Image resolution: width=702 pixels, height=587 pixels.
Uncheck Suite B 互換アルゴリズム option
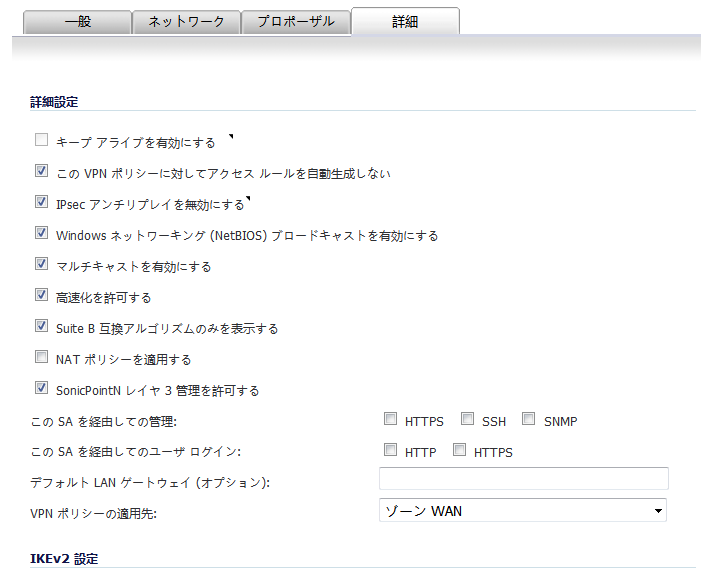click(41, 326)
